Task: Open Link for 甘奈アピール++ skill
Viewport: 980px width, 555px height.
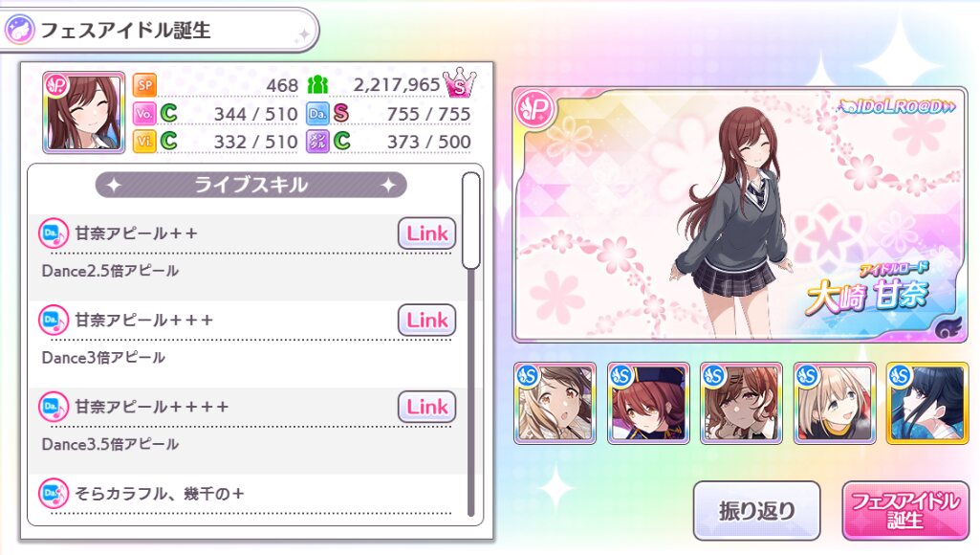Action: tap(426, 234)
